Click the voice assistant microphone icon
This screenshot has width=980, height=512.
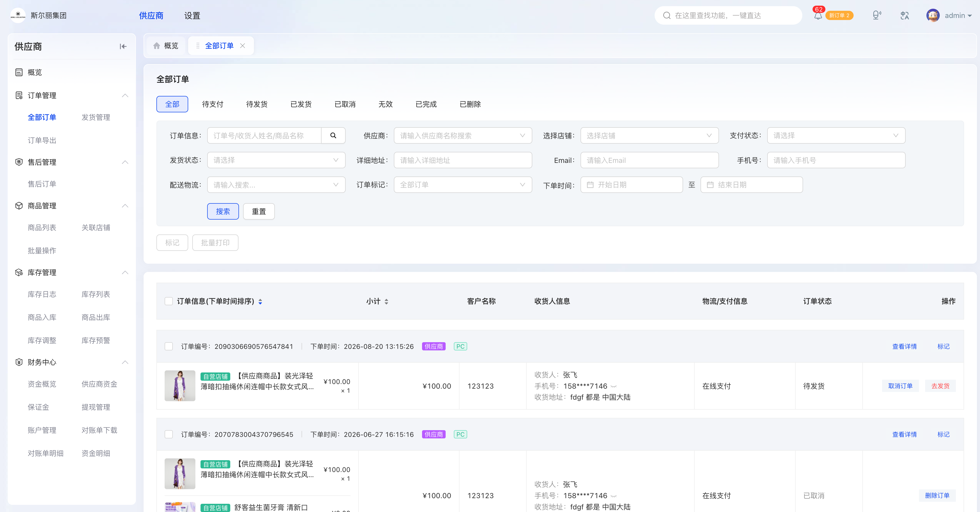[876, 15]
